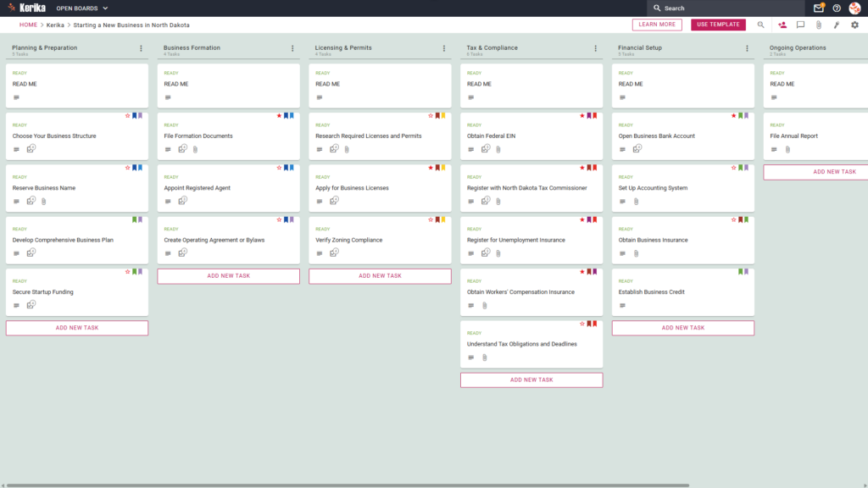Click blue tag on Reserve Business Name
Viewport: 868px width, 488px height.
point(135,168)
